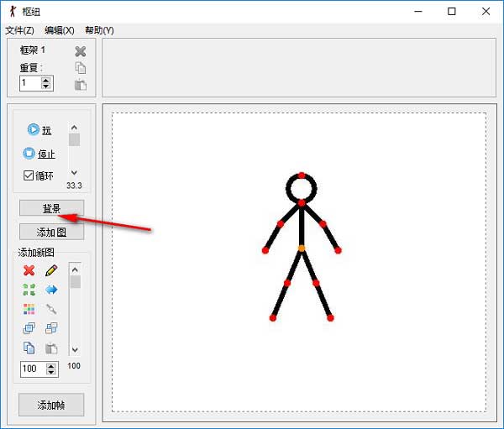The width and height of the screenshot is (504, 429).
Task: Decrease the figure size stepper showing 100
Action: (x=51, y=372)
